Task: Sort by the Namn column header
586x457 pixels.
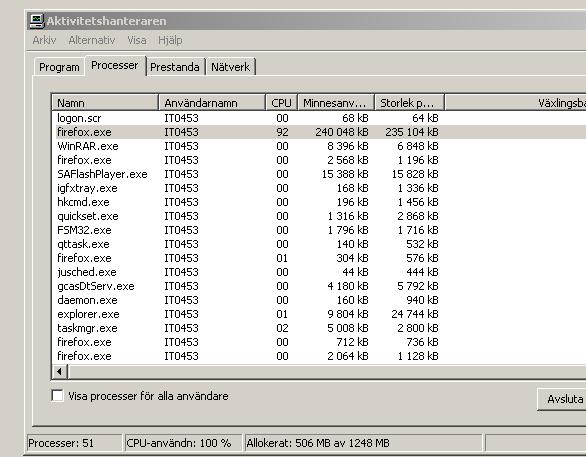Action: 105,103
